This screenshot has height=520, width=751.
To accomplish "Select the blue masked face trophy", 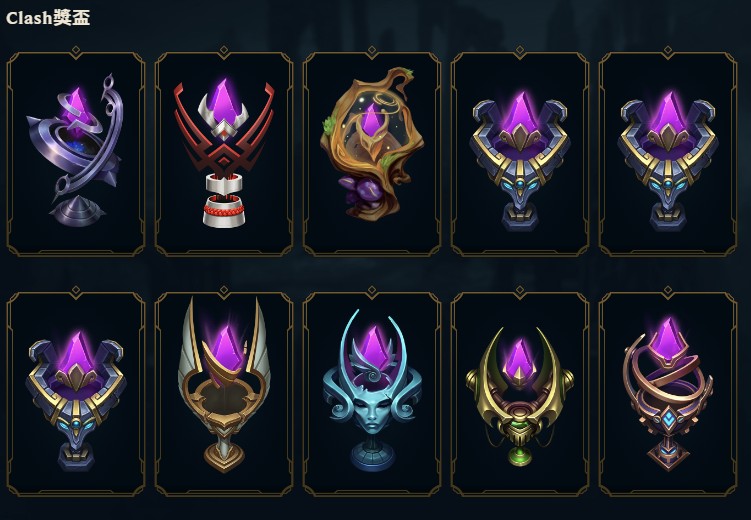I will point(372,390).
